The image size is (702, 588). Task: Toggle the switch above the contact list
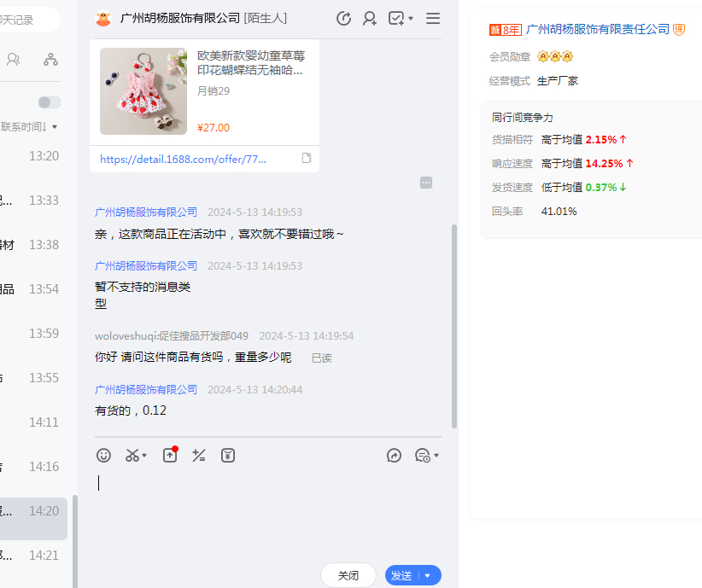click(x=50, y=102)
